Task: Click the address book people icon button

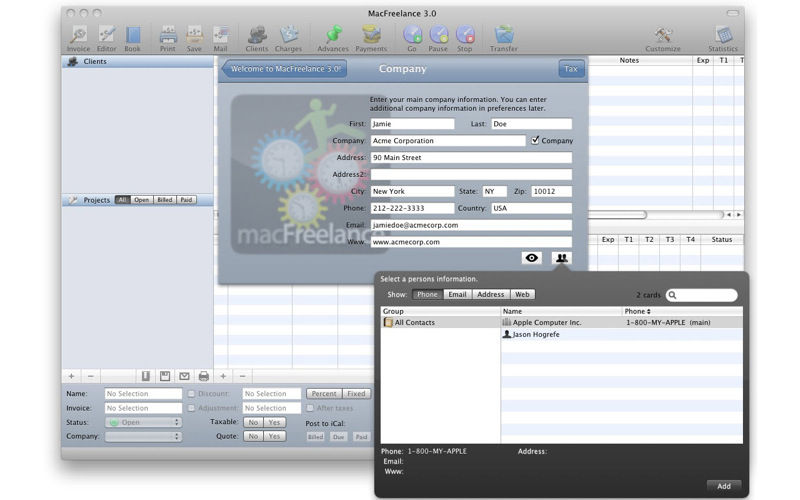Action: tap(562, 258)
